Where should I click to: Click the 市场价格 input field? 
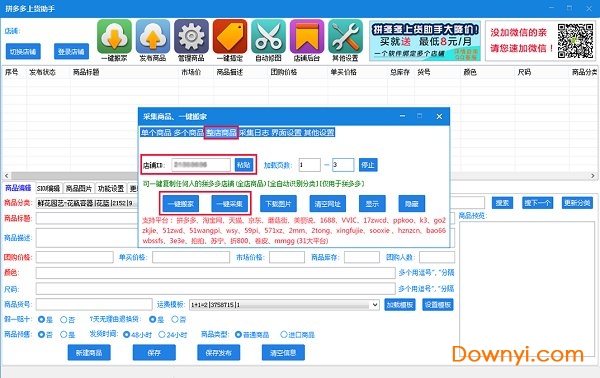point(287,257)
